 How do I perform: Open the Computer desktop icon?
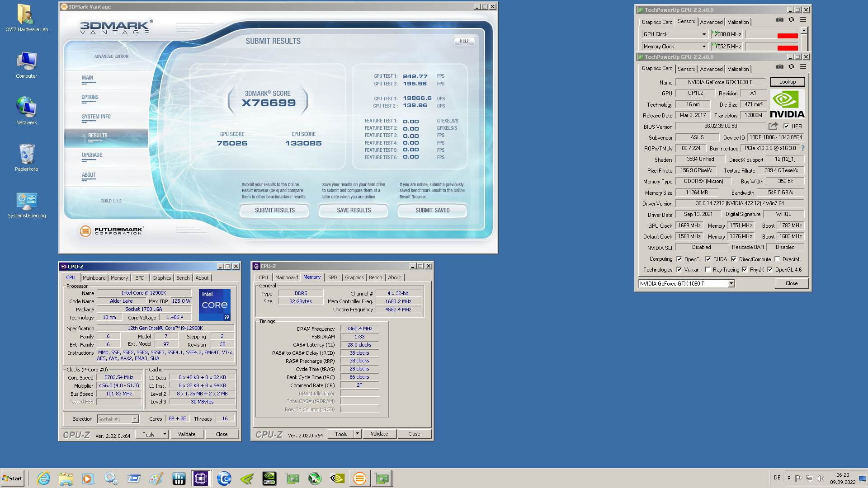point(26,65)
